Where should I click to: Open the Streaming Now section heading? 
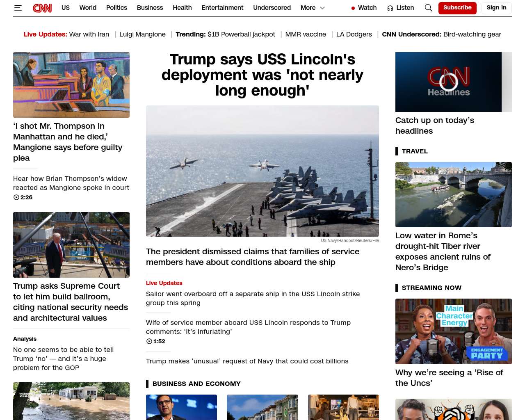(x=431, y=288)
